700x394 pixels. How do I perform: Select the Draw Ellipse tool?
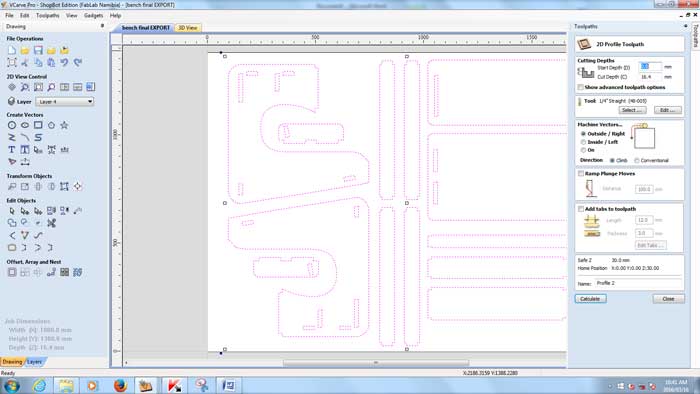25,125
